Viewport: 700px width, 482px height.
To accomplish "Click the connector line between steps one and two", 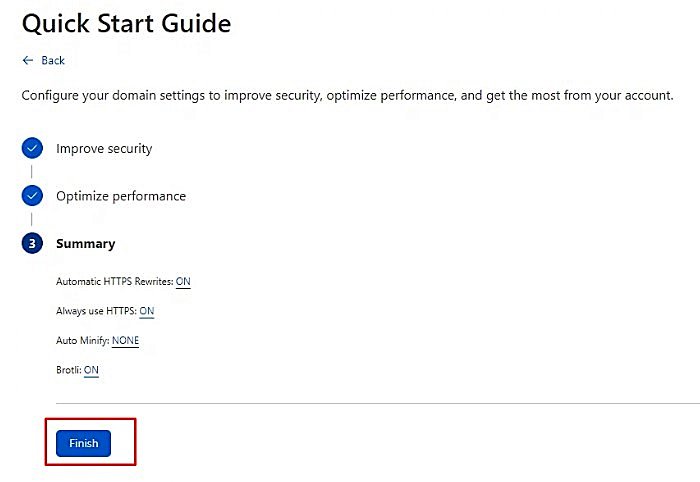I will click(x=32, y=171).
